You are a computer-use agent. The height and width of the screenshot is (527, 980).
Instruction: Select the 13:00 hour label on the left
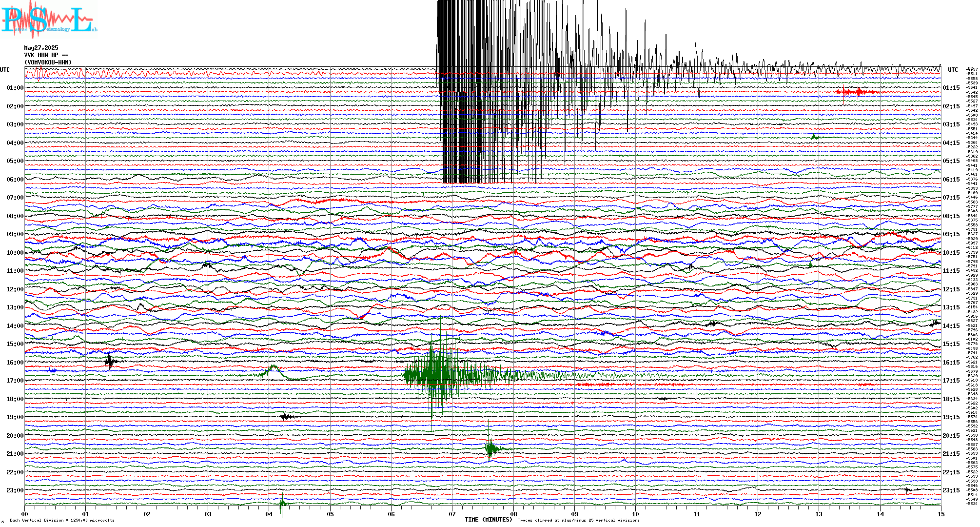(x=15, y=307)
